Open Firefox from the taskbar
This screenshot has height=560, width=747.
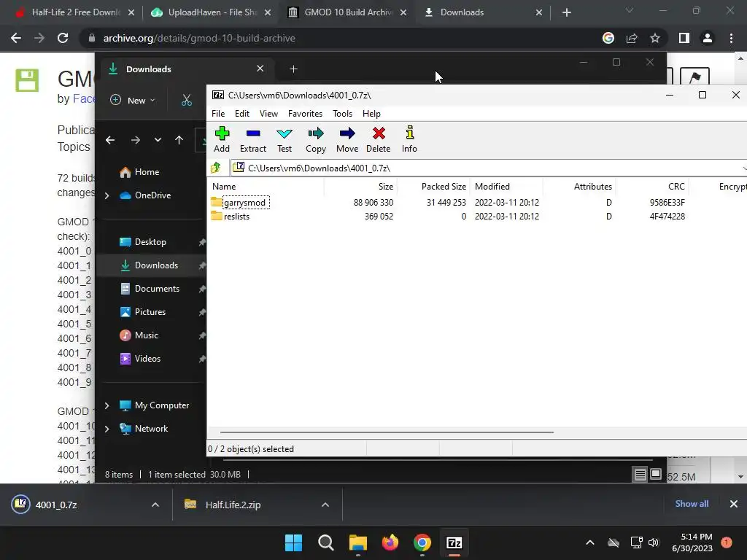(390, 542)
